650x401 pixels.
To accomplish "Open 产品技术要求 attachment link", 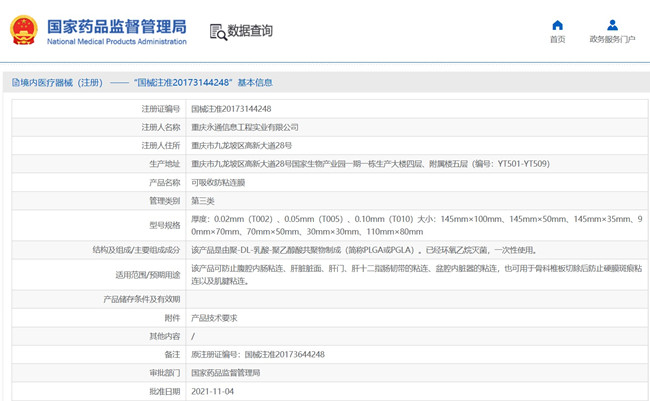I will click(x=214, y=318).
